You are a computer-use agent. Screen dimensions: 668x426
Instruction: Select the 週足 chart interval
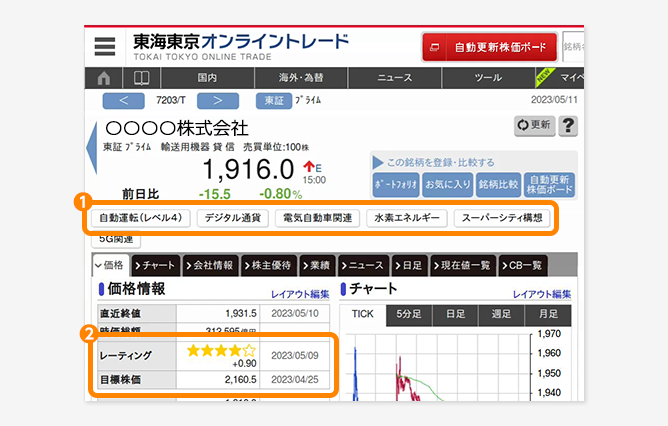(501, 314)
